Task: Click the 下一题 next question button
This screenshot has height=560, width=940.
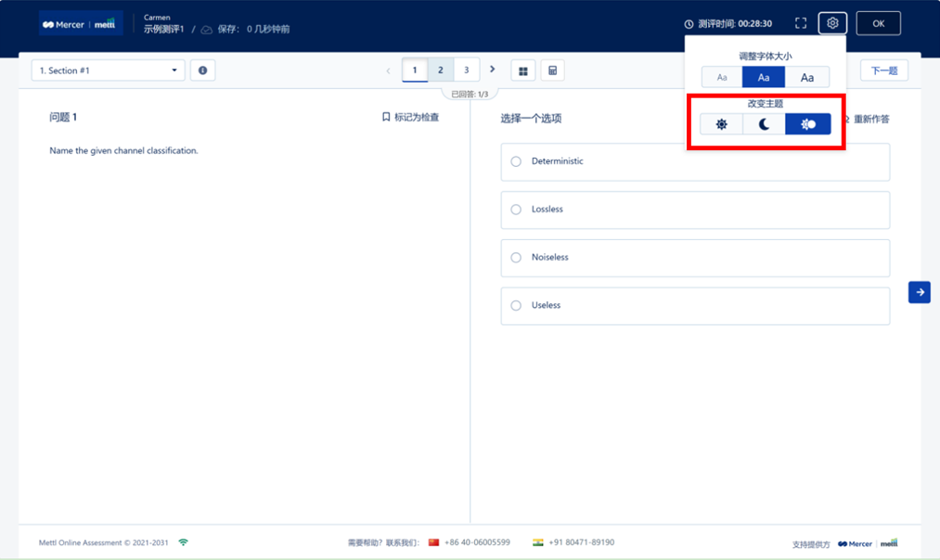Action: click(883, 70)
